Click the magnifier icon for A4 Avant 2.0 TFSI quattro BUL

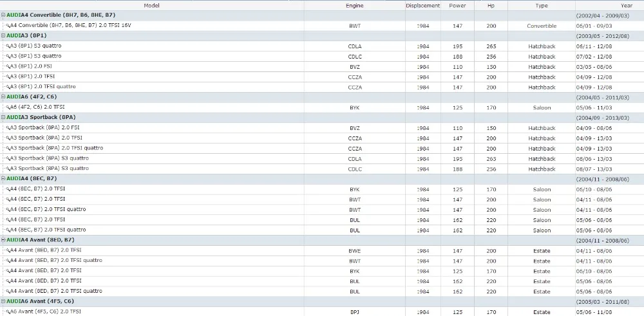(8, 292)
